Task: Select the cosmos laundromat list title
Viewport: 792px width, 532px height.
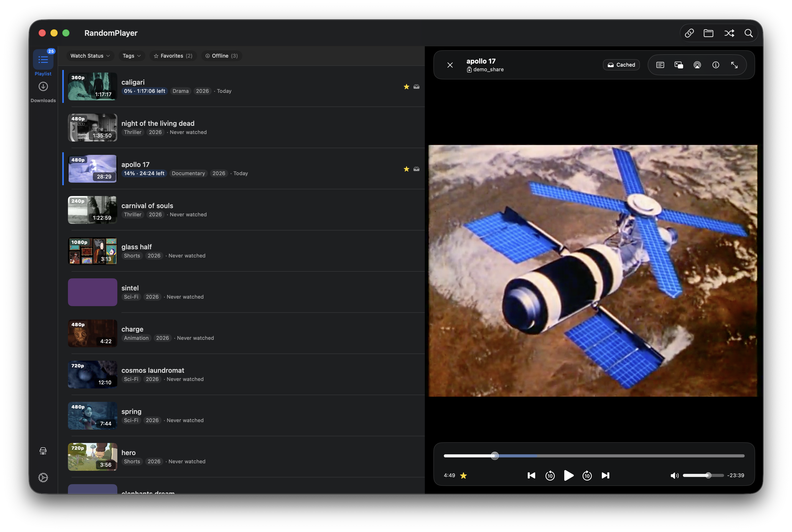Action: (x=153, y=370)
